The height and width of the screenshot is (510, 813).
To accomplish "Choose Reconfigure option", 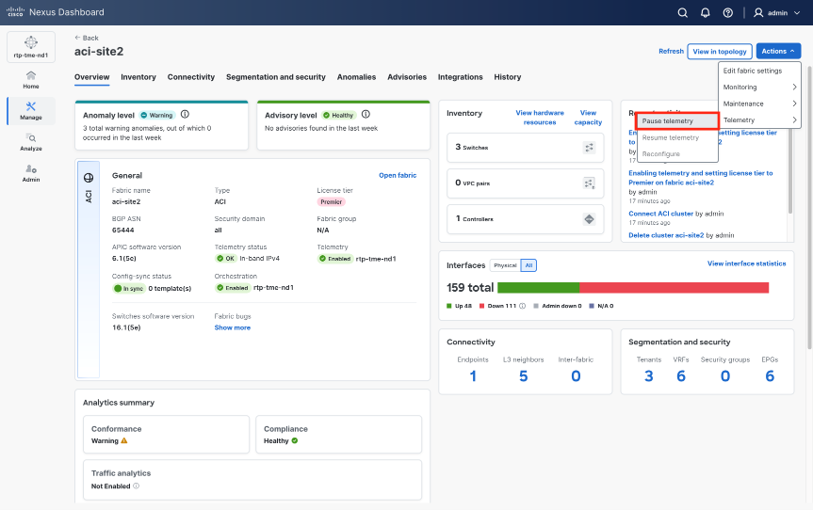I will pos(677,154).
